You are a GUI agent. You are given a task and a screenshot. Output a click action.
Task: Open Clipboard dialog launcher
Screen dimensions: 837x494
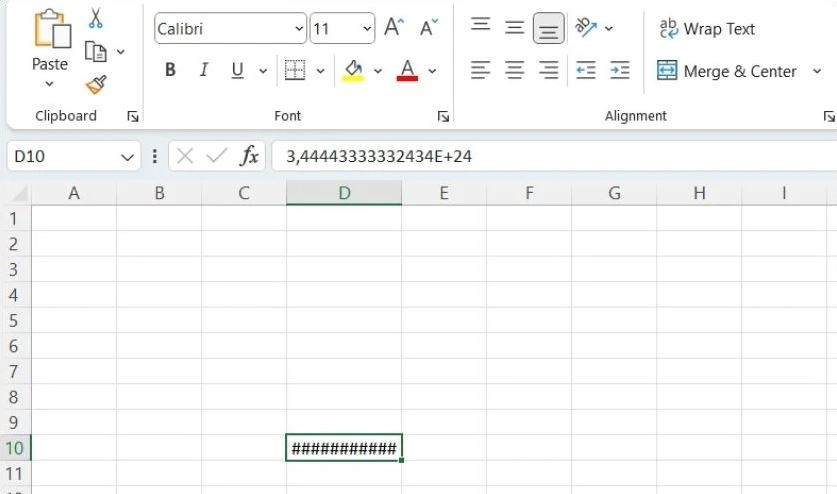(132, 116)
